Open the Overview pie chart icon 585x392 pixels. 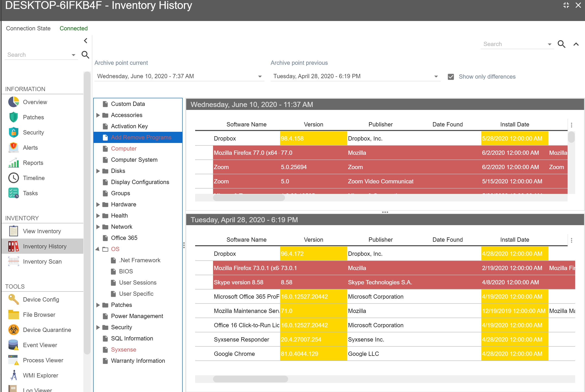tap(13, 102)
